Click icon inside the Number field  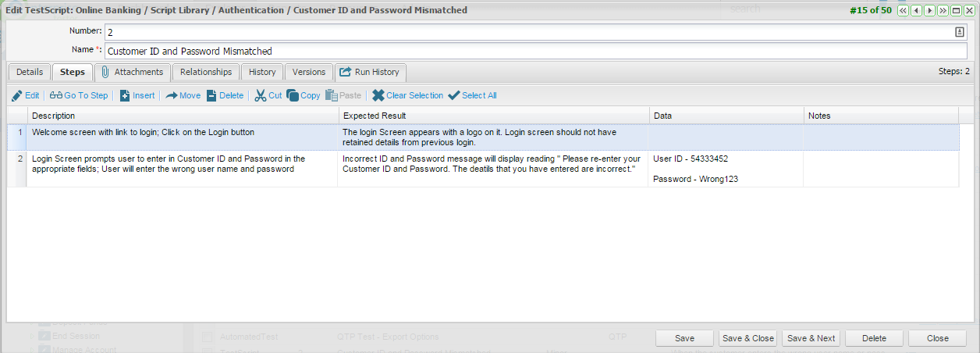[x=960, y=32]
